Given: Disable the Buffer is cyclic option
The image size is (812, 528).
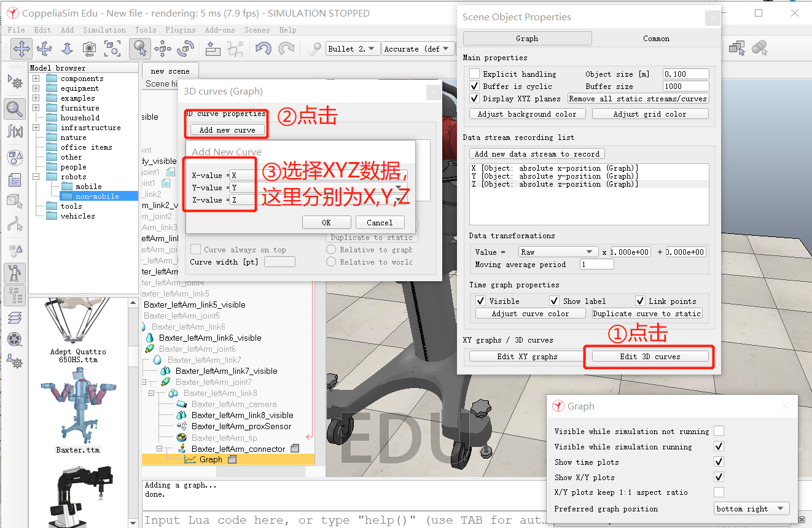Looking at the screenshot, I should coord(473,86).
